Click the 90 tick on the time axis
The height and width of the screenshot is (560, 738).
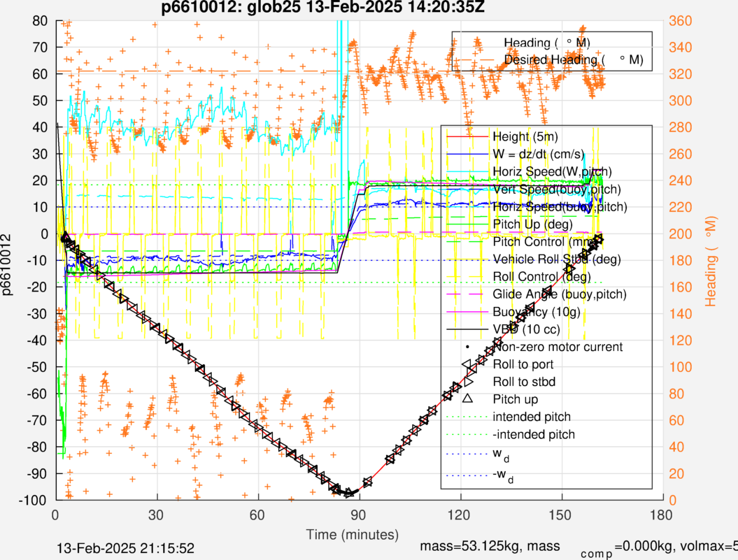(x=359, y=515)
